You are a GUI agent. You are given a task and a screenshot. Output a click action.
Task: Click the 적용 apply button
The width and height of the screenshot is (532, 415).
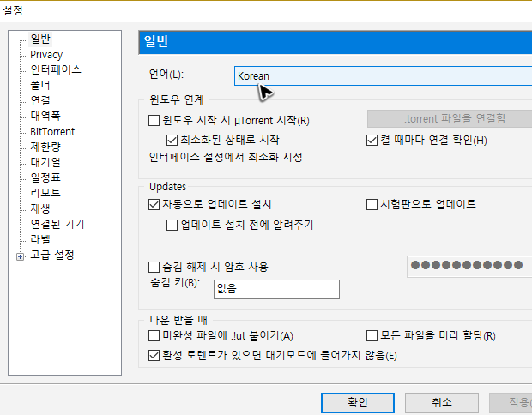511,403
